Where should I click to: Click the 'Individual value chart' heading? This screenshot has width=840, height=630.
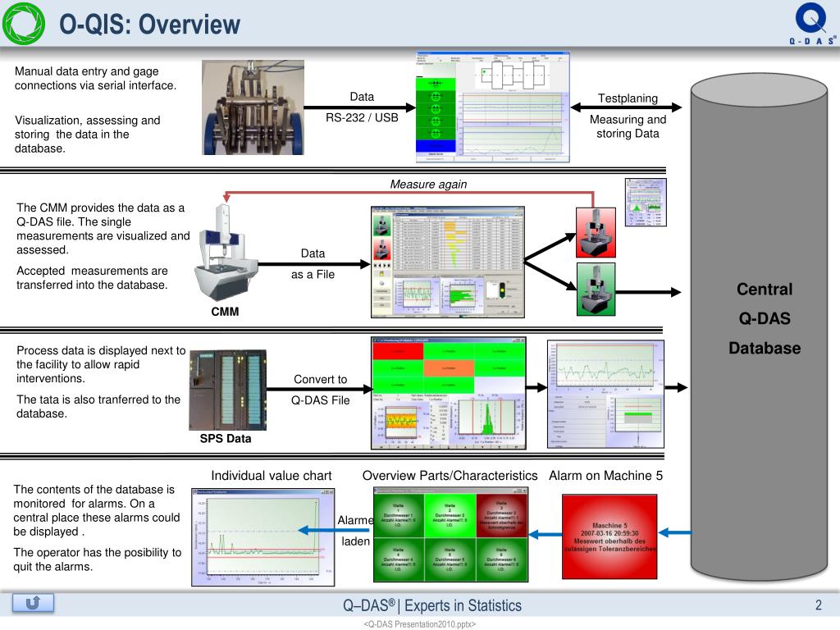click(x=271, y=476)
